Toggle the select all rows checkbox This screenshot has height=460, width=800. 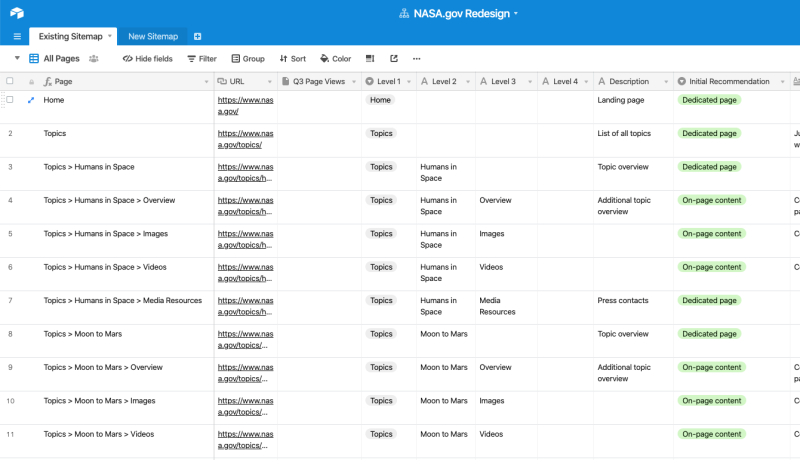(10, 81)
